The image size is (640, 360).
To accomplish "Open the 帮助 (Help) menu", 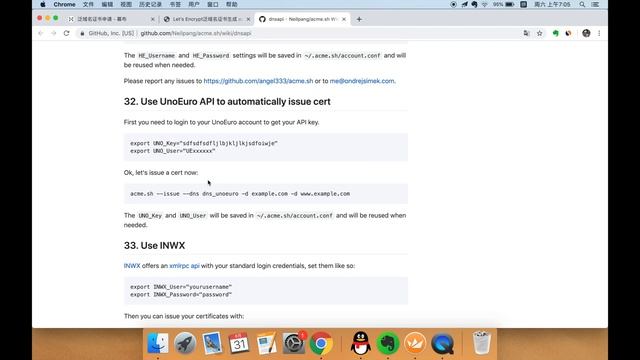I will pyautogui.click(x=231, y=4).
